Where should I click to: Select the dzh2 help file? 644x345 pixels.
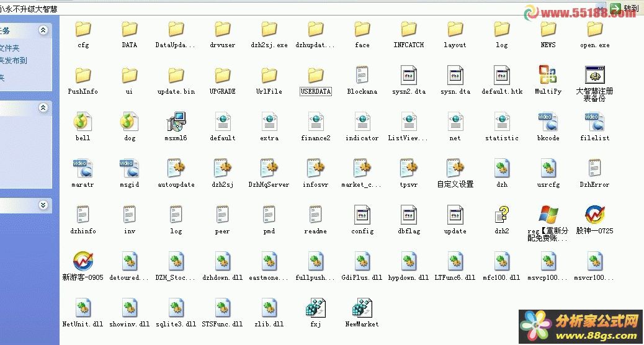[502, 220]
